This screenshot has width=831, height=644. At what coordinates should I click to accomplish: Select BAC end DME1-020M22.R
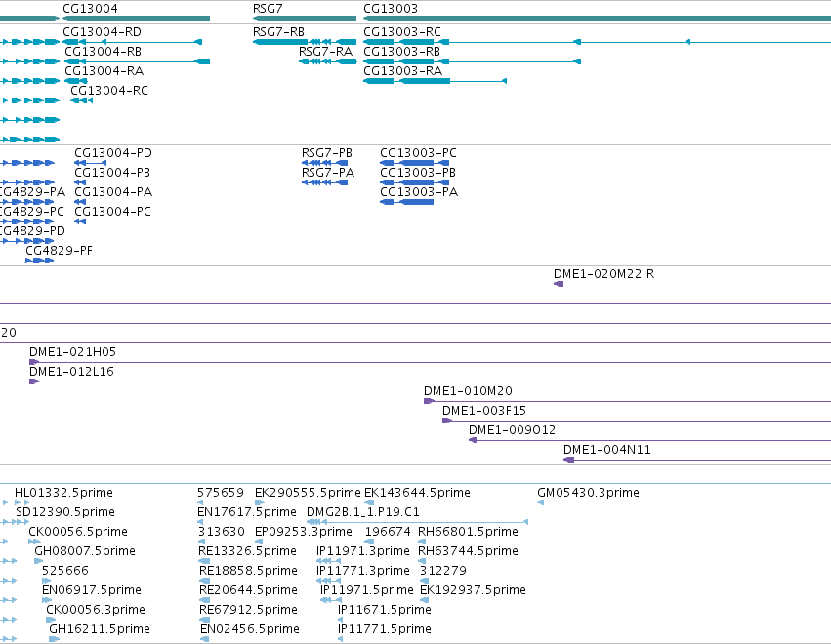559,284
